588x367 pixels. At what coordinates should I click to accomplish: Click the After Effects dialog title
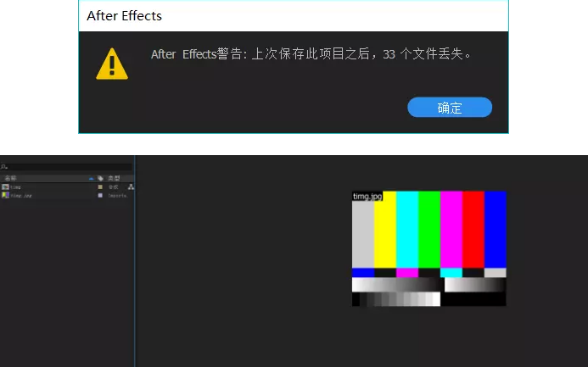pos(124,16)
